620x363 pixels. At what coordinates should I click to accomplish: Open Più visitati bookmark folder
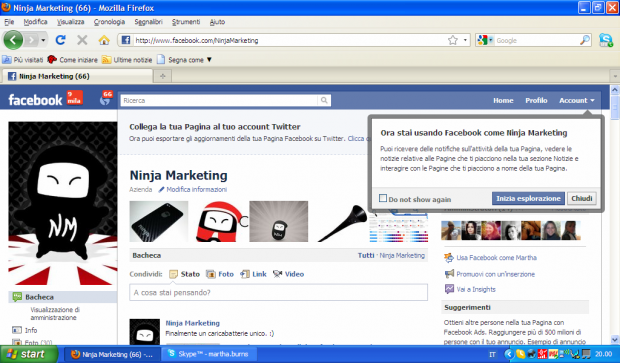coord(23,60)
